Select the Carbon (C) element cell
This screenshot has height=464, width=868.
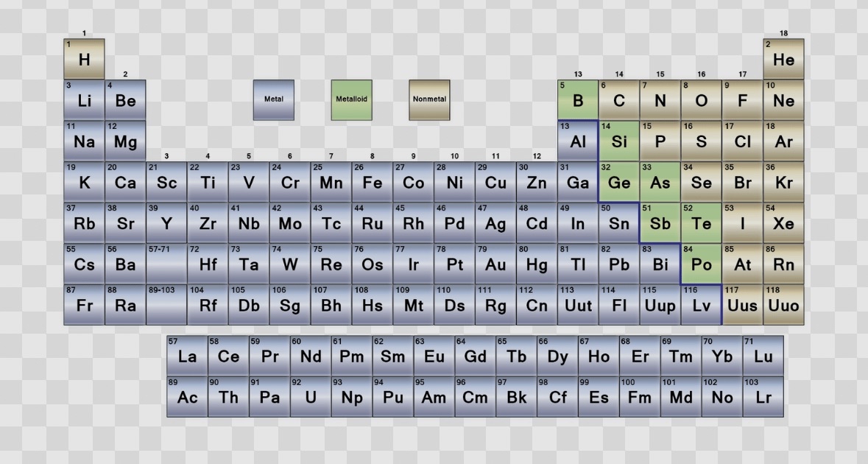[x=618, y=100]
